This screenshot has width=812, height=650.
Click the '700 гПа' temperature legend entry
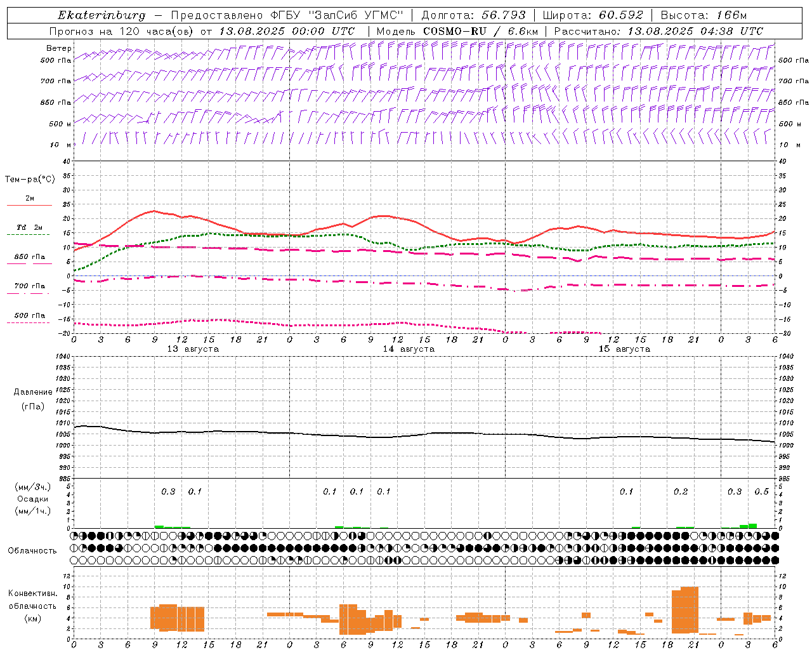coord(30,286)
